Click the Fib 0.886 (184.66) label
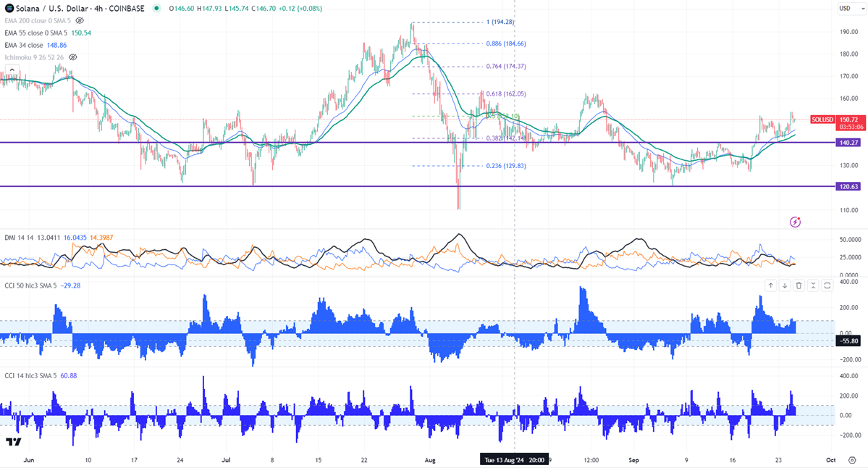 pos(506,43)
